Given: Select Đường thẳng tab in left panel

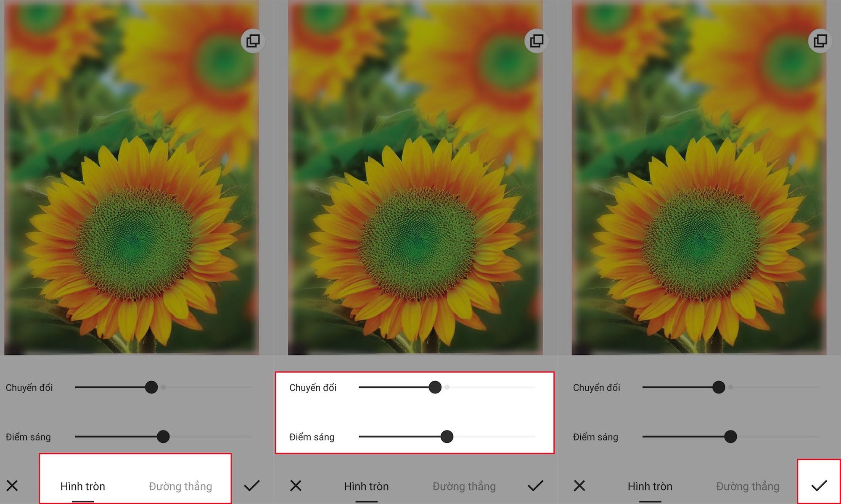Looking at the screenshot, I should 180,486.
